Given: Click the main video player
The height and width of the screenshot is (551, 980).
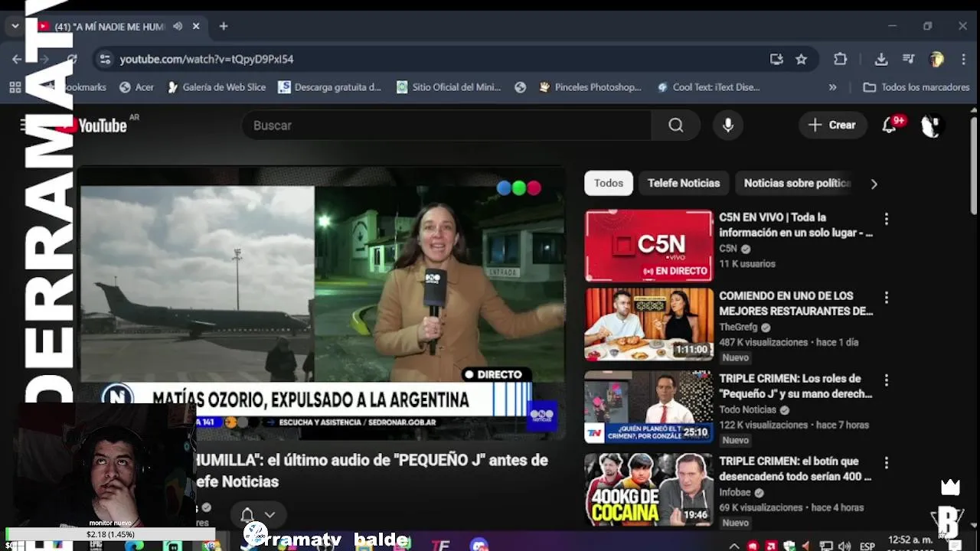Looking at the screenshot, I should pyautogui.click(x=322, y=304).
